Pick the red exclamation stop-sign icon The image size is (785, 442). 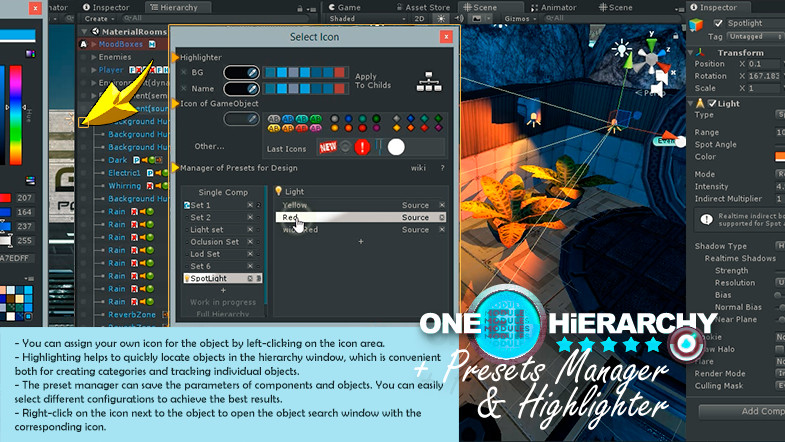tap(362, 147)
